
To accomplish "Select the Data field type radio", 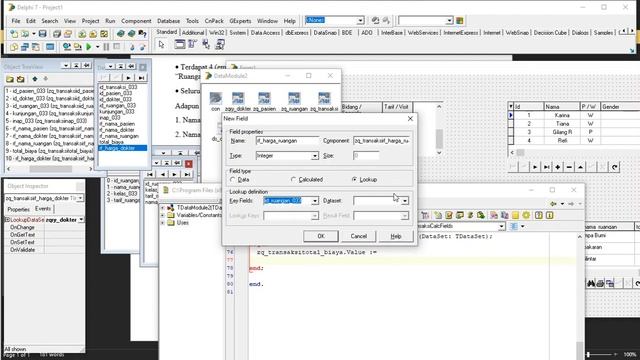I will coord(233,180).
